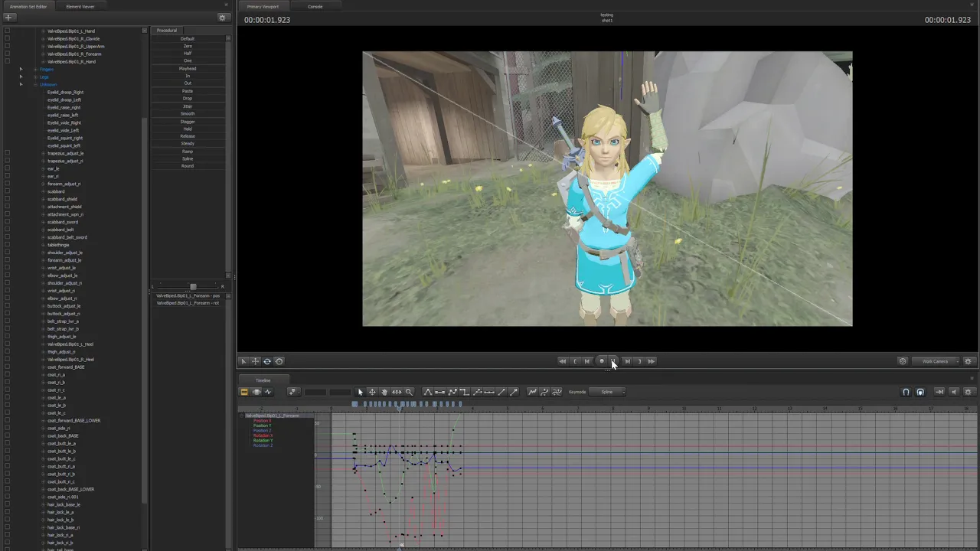Select ValveBiped.Bip01_L_Forearm - rot control
Screen dimensions: 980x551
tap(188, 303)
